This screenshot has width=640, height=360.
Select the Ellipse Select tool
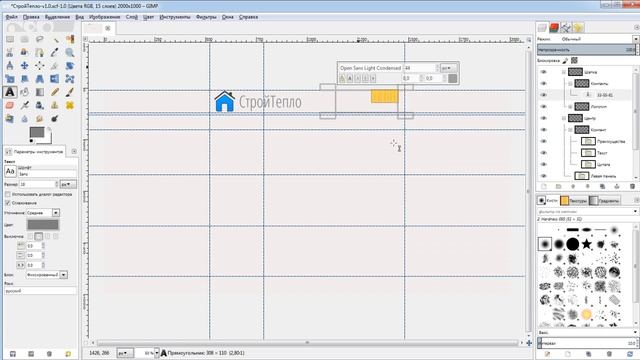pyautogui.click(x=25, y=39)
